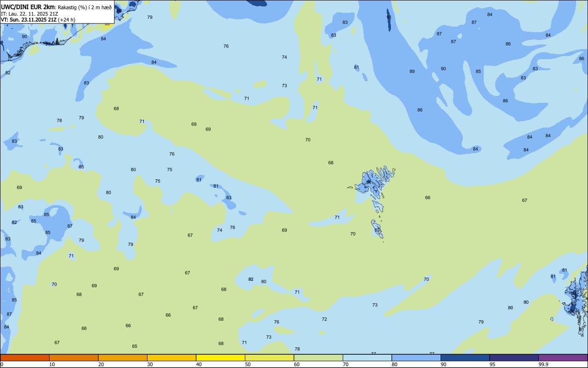Click the humidity value '91' on the map

coord(389,17)
